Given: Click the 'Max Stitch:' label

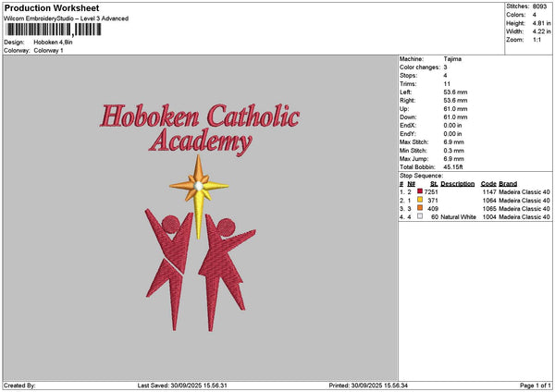Looking at the screenshot, I should (413, 142).
